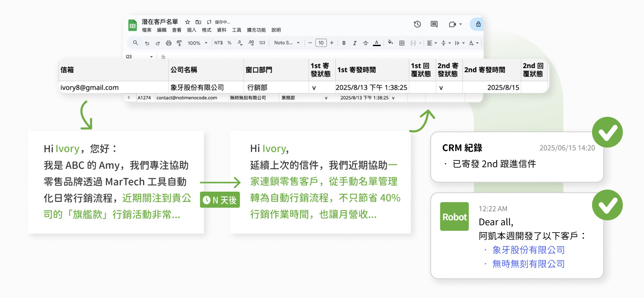Toggle strikethrough formatting
Viewport: 644px width, 298px height.
(366, 43)
